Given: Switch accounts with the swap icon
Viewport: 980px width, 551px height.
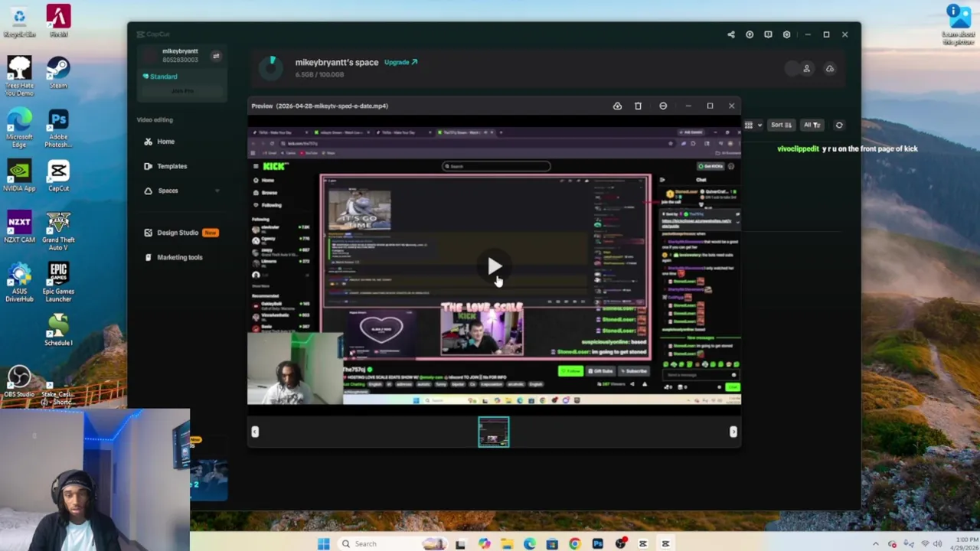Looking at the screenshot, I should (x=216, y=56).
